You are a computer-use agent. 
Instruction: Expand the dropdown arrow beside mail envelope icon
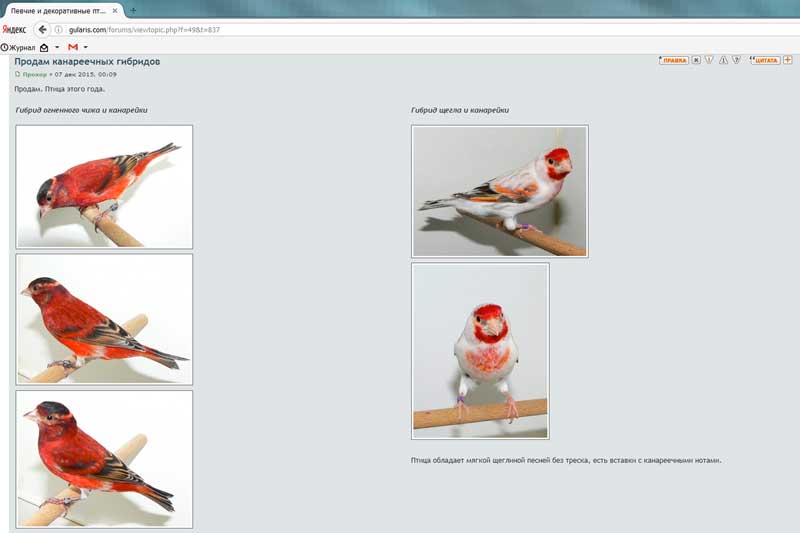[57, 47]
